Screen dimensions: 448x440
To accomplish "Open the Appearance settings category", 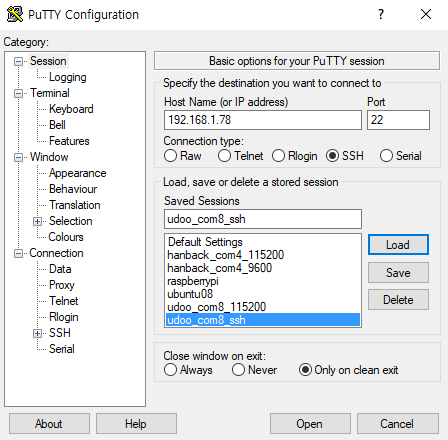I will point(77,173).
